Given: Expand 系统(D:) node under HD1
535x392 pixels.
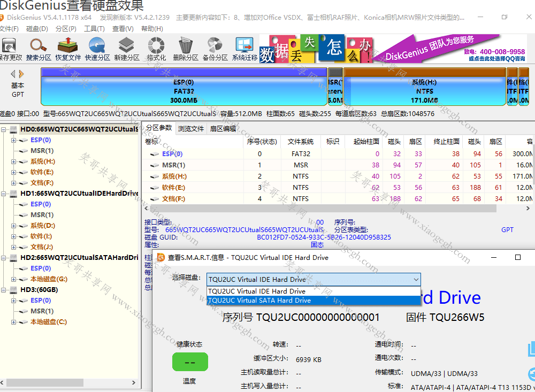Looking at the screenshot, I should click(13, 226).
